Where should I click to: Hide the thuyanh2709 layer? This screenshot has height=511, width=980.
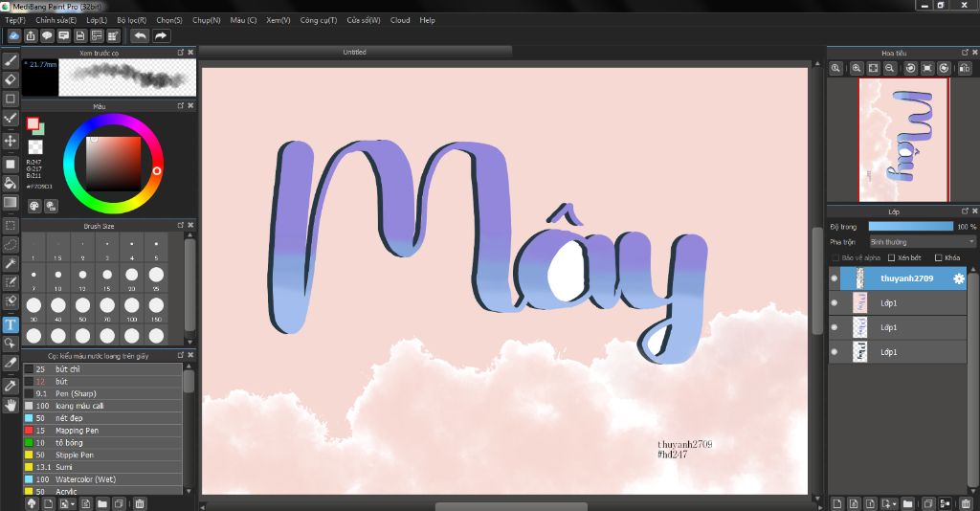pyautogui.click(x=835, y=278)
